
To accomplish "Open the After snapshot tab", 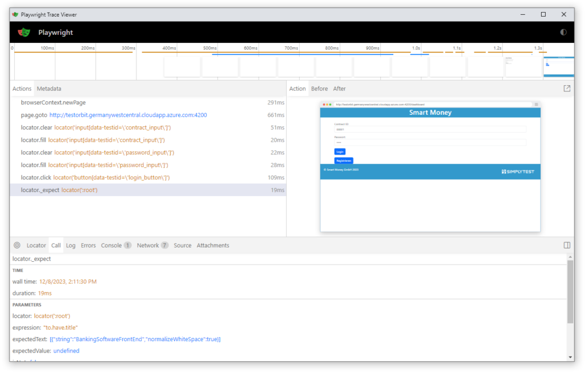I will tap(339, 89).
